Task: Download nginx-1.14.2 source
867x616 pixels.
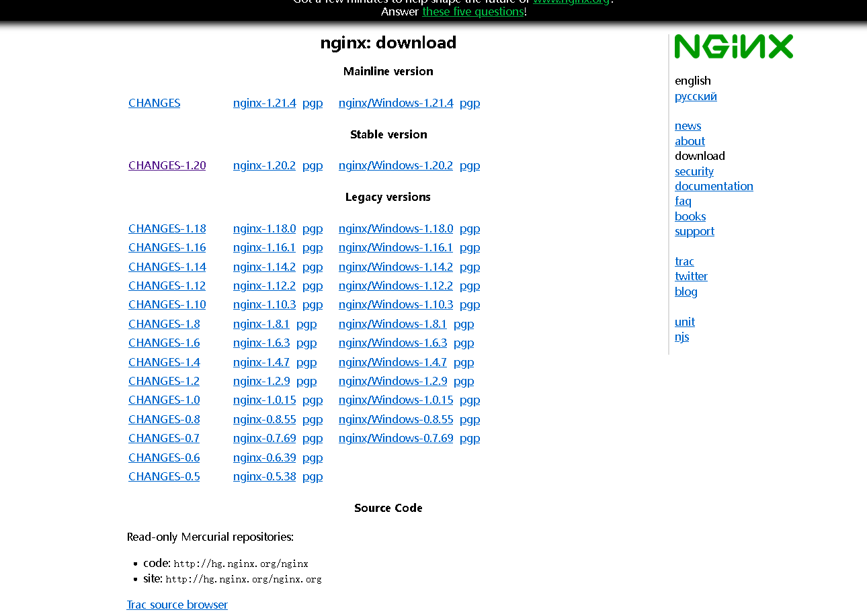Action: click(265, 267)
